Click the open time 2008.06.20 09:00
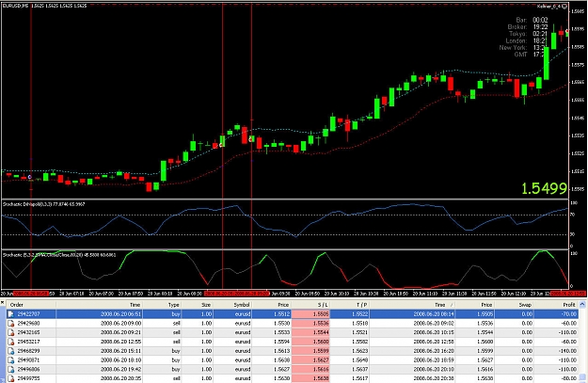This screenshot has height=383, width=588. [120, 324]
